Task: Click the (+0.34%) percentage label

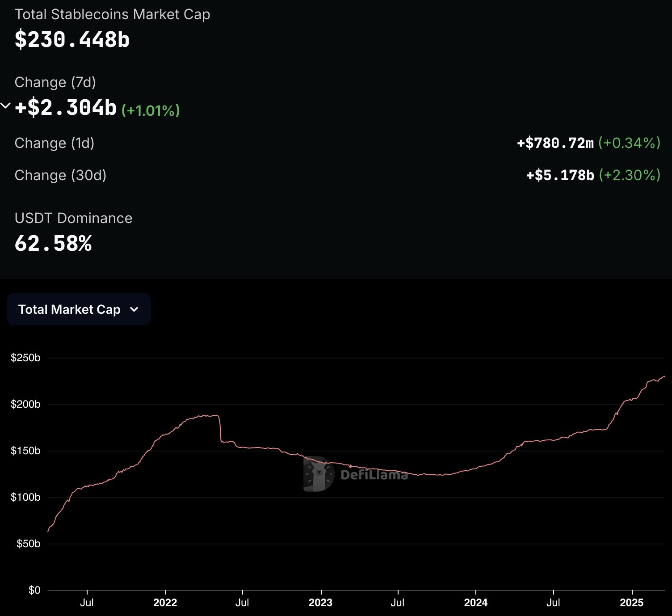Action: pyautogui.click(x=629, y=143)
